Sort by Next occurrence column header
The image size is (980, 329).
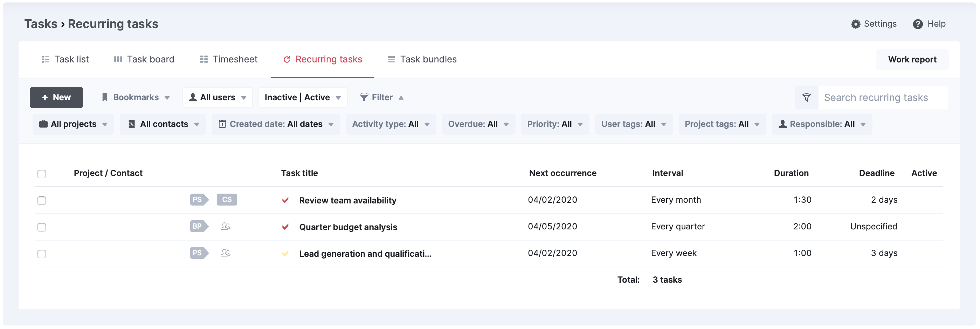click(x=563, y=173)
